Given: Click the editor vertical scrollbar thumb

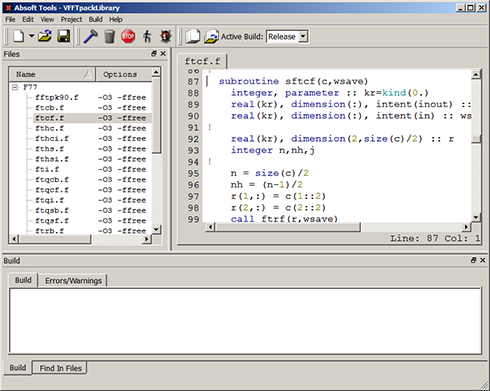Looking at the screenshot, I should coord(476,139).
